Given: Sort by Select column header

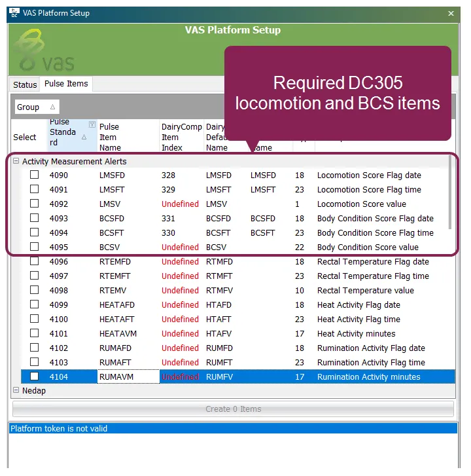Looking at the screenshot, I should pos(25,137).
